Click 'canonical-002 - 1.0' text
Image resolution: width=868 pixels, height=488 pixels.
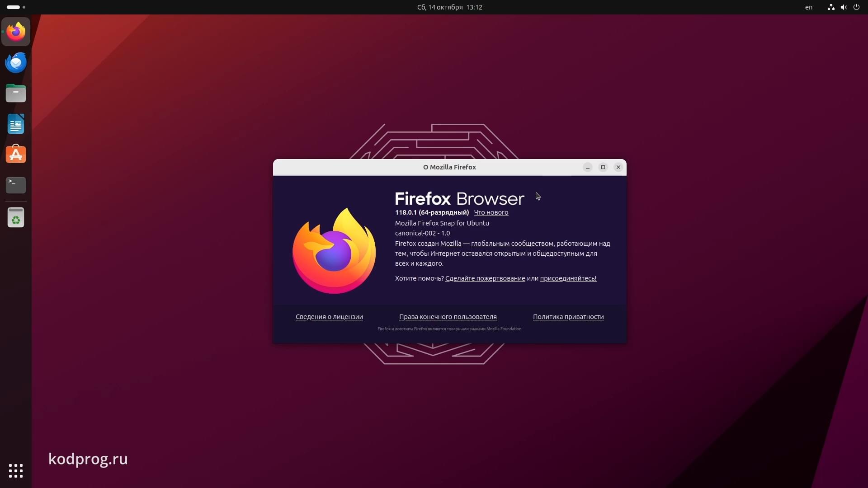click(422, 233)
